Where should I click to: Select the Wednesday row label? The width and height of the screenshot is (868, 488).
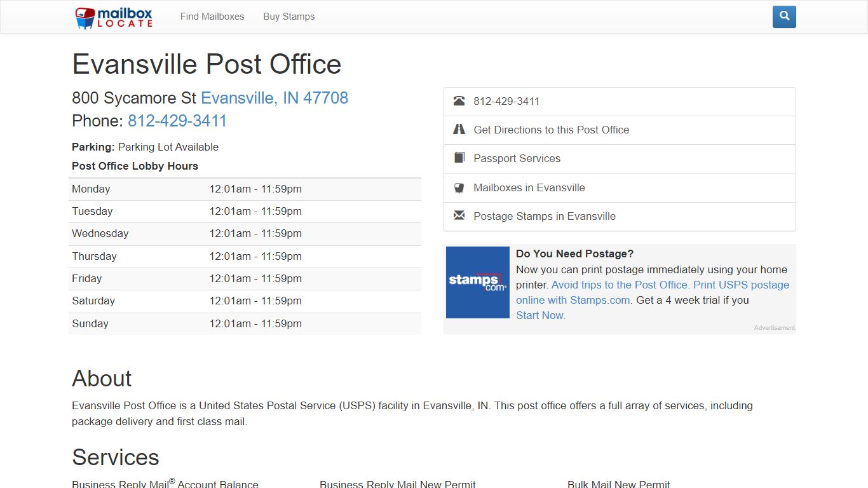pos(100,233)
